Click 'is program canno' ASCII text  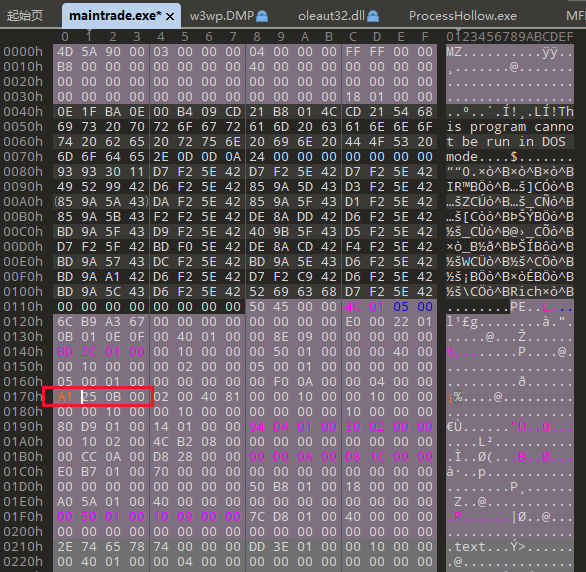pyautogui.click(x=510, y=127)
